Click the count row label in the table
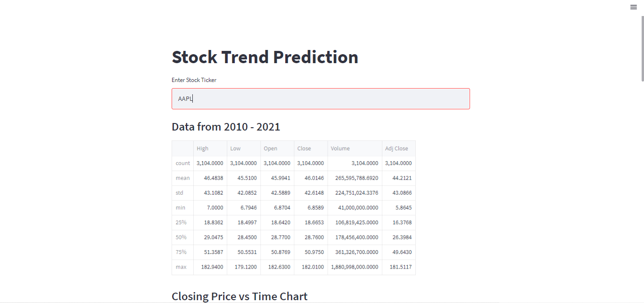 click(182, 163)
